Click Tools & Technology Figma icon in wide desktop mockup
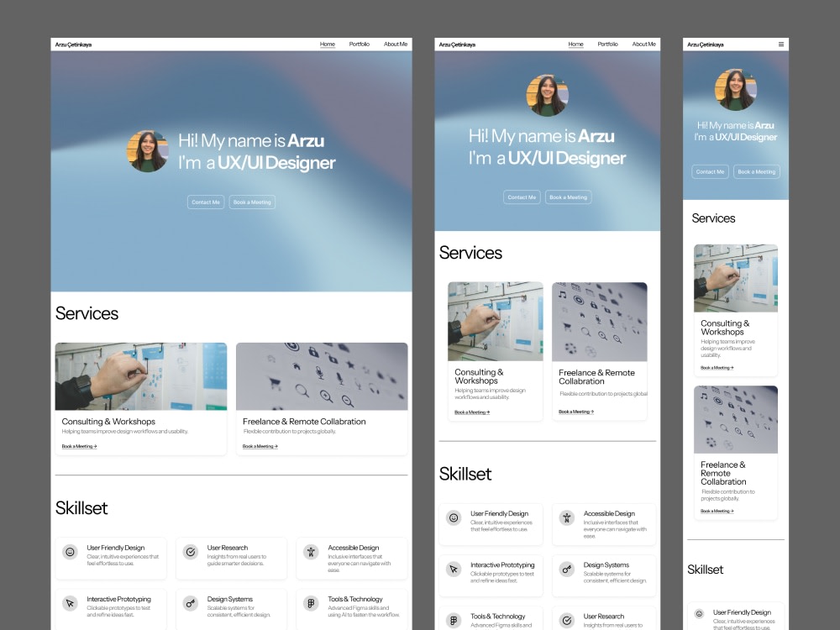This screenshot has width=840, height=630. coord(311,603)
